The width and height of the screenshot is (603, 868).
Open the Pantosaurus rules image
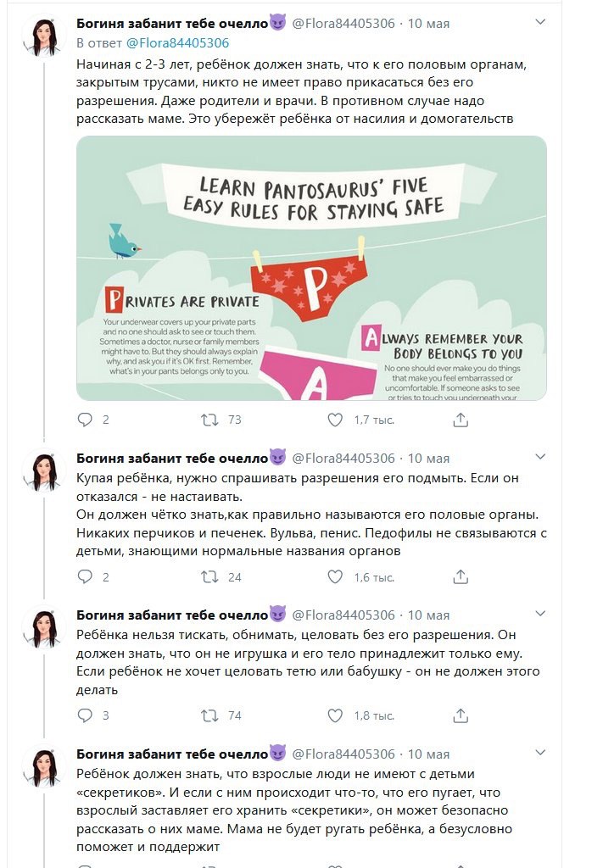[x=311, y=268]
